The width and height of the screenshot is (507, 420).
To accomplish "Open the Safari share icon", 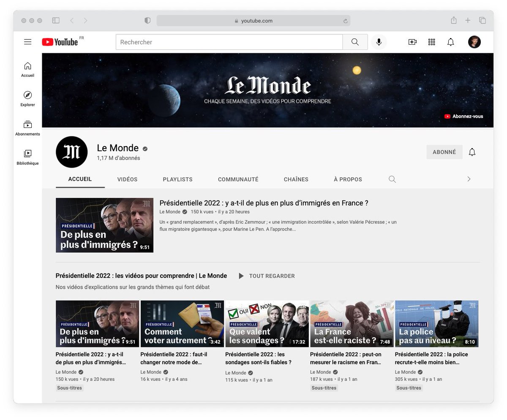I will 454,20.
